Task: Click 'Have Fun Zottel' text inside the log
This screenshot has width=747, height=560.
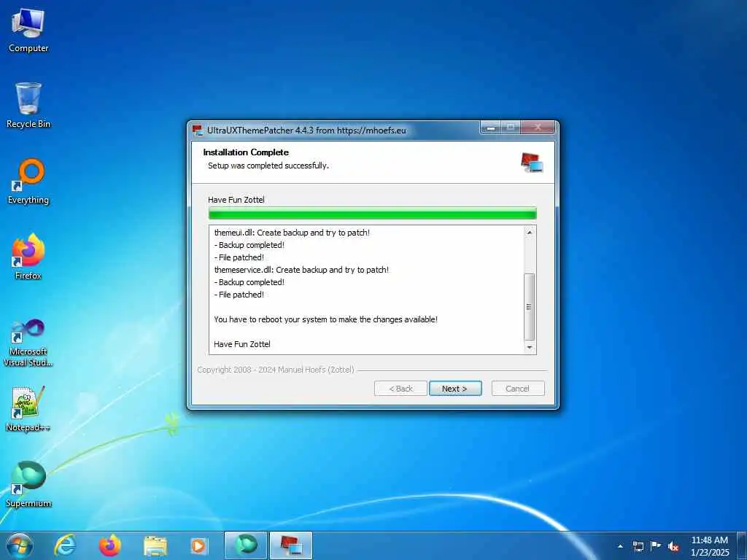Action: coord(242,344)
